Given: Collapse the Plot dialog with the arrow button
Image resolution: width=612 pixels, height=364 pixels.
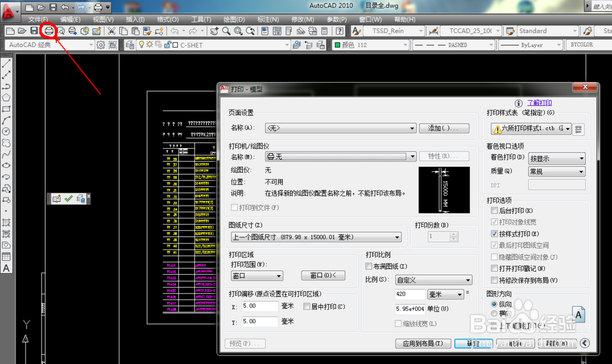Looking at the screenshot, I should 584,343.
